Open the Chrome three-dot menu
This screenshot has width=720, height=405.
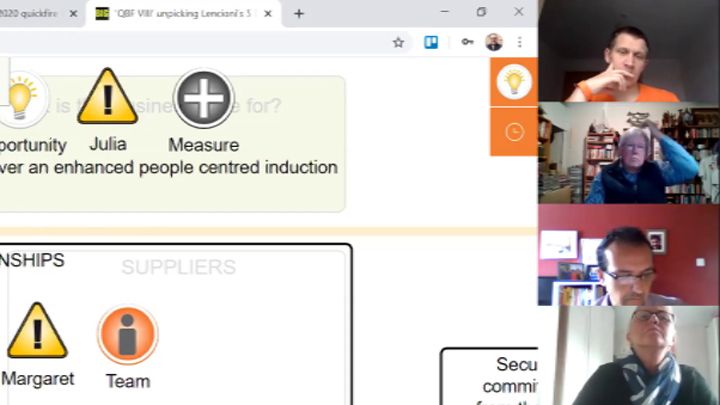519,42
